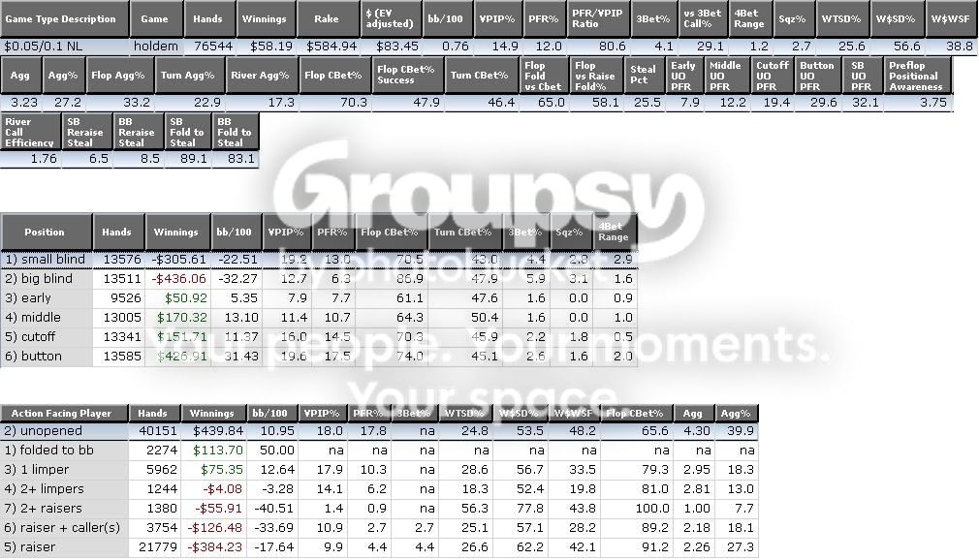Sort by PFR/VPIP Ratio header
This screenshot has height=560, width=979.
(x=598, y=18)
